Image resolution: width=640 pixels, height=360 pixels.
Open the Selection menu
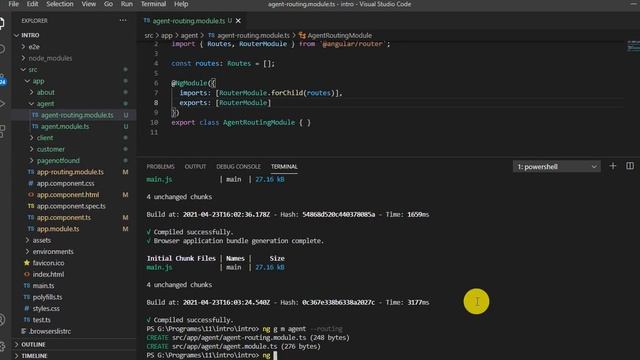pos(60,4)
